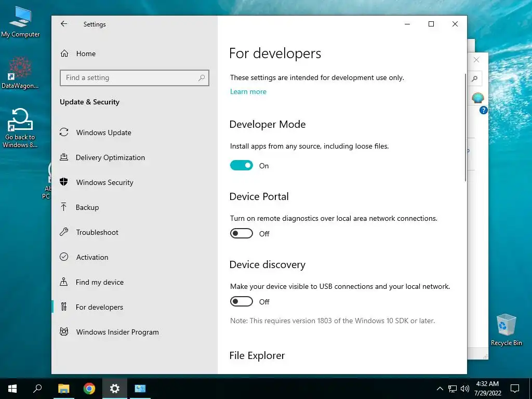The image size is (532, 399).
Task: Open File Explorer from the taskbar
Action: tap(63, 389)
